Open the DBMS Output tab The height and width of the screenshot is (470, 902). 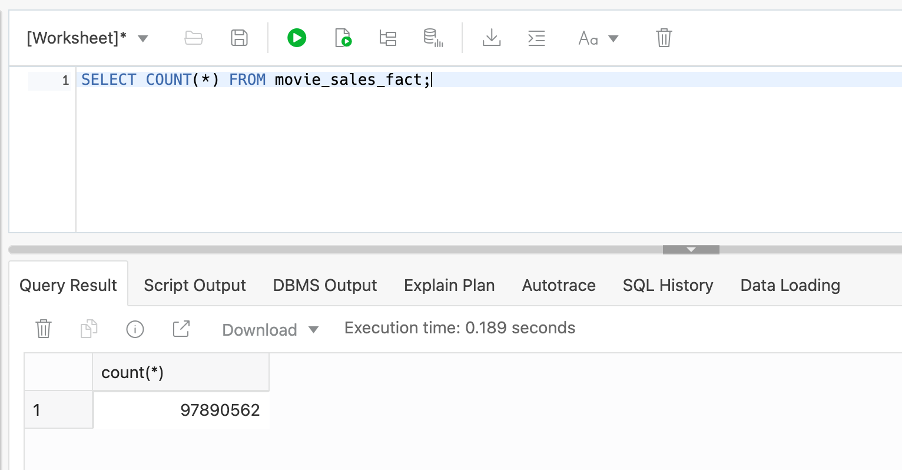click(x=325, y=285)
